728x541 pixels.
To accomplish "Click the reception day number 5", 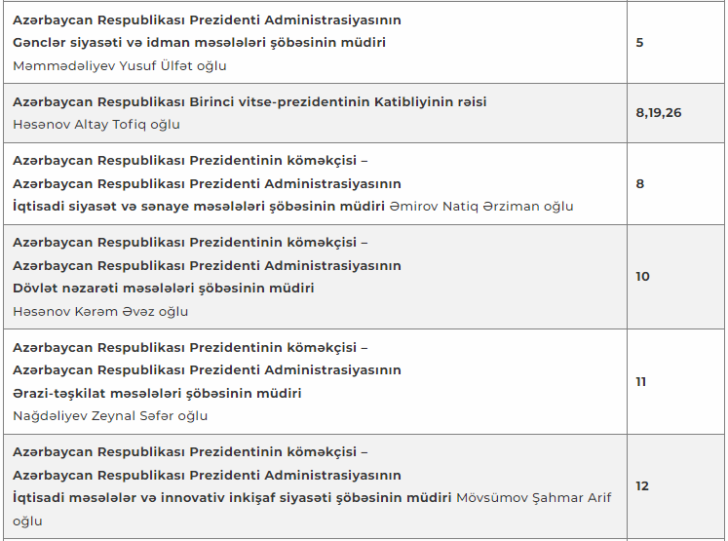I will [x=640, y=43].
